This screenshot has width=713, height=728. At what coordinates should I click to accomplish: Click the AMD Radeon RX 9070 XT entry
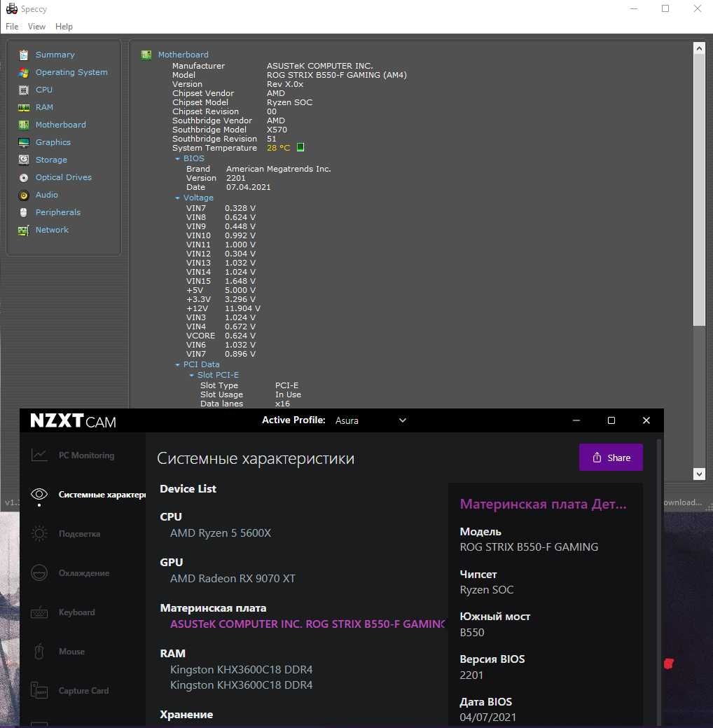pos(233,579)
